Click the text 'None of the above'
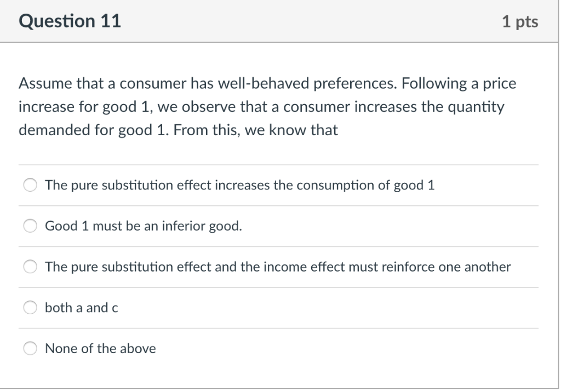 (100, 348)
